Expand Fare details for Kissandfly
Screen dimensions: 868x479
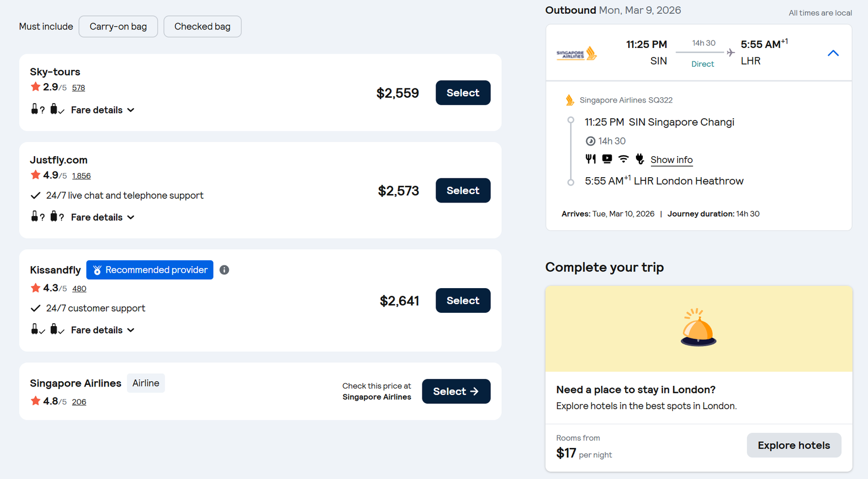(x=103, y=330)
